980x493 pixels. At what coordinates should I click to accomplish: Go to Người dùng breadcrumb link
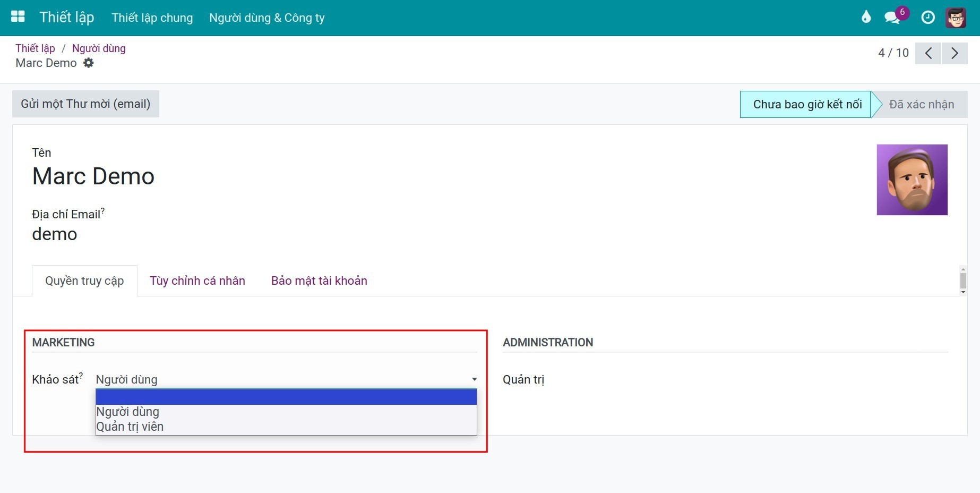click(99, 48)
